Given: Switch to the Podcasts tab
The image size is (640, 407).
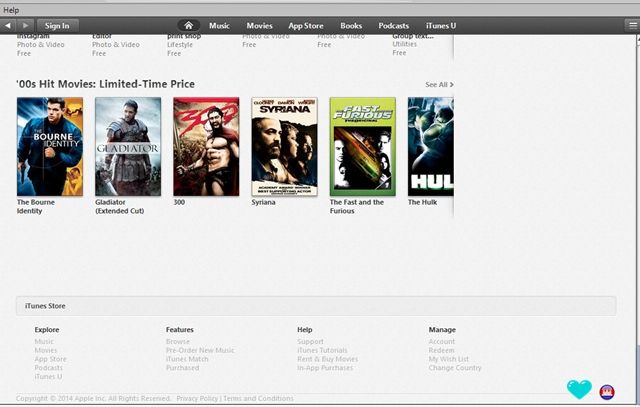Looking at the screenshot, I should [393, 26].
